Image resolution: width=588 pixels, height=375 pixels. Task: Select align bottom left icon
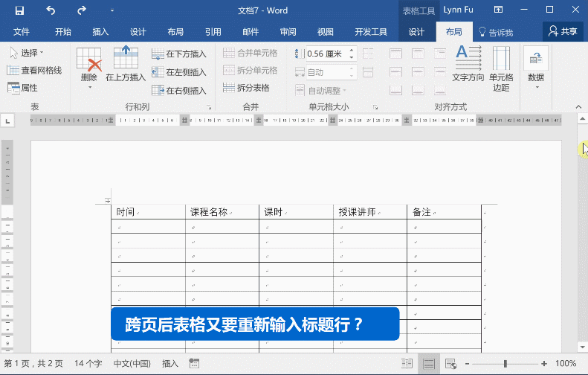pyautogui.click(x=395, y=90)
